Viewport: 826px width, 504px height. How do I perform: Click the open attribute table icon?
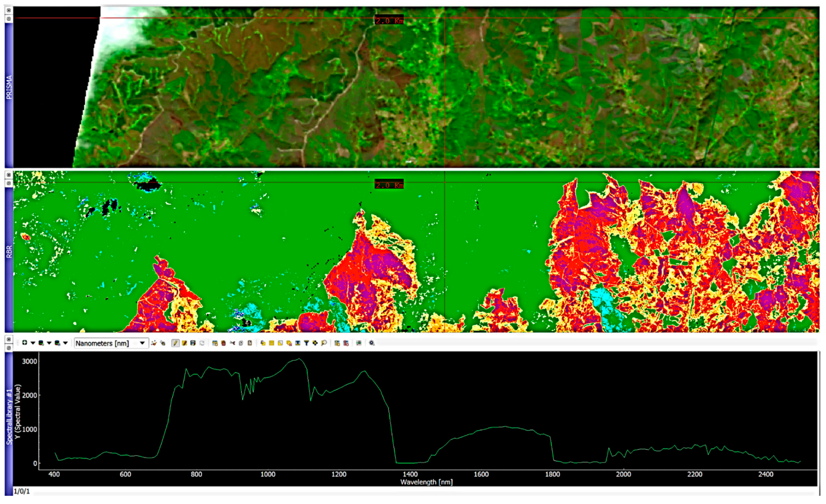click(x=215, y=343)
